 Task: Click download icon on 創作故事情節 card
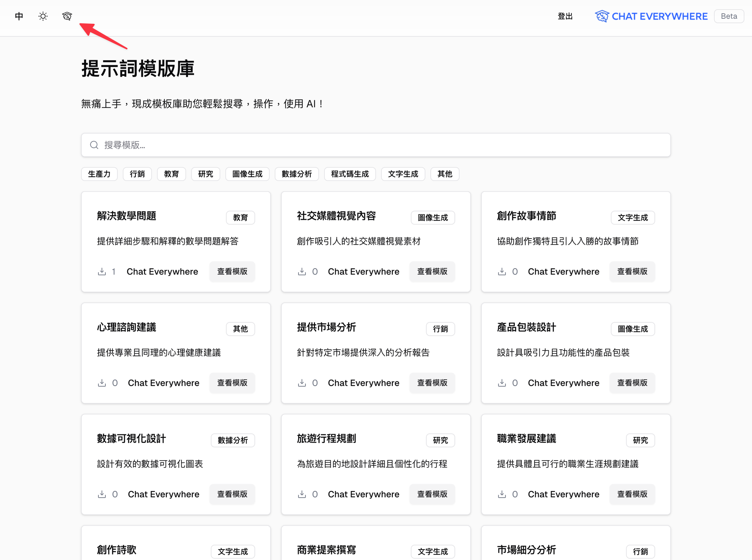(502, 272)
